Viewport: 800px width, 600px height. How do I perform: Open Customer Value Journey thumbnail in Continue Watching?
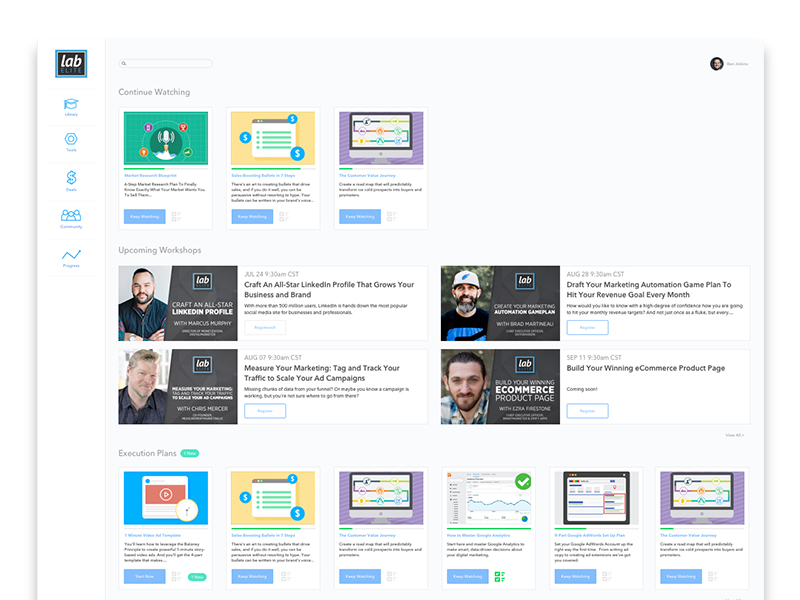pos(381,138)
